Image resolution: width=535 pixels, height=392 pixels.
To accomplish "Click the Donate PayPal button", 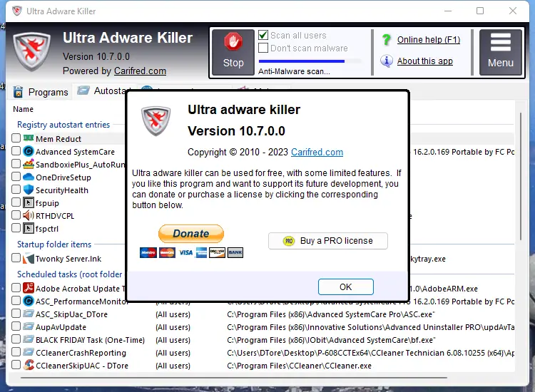I will pyautogui.click(x=191, y=234).
